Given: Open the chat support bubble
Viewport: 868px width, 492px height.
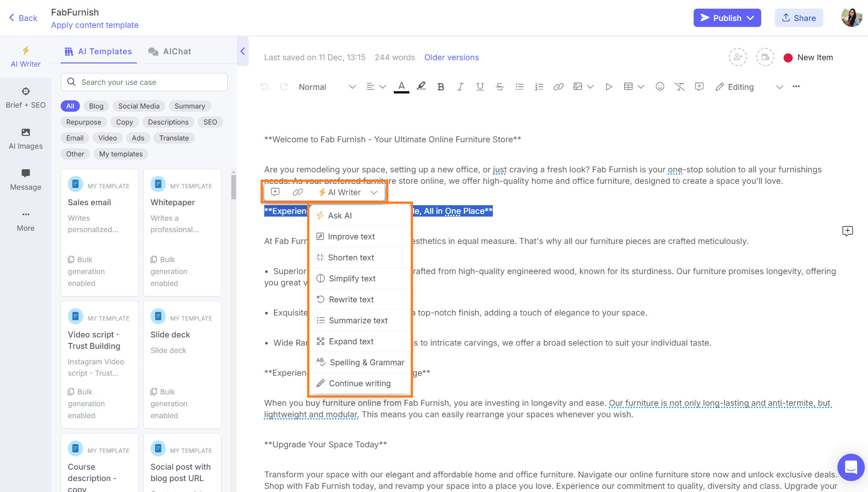Looking at the screenshot, I should [x=851, y=467].
